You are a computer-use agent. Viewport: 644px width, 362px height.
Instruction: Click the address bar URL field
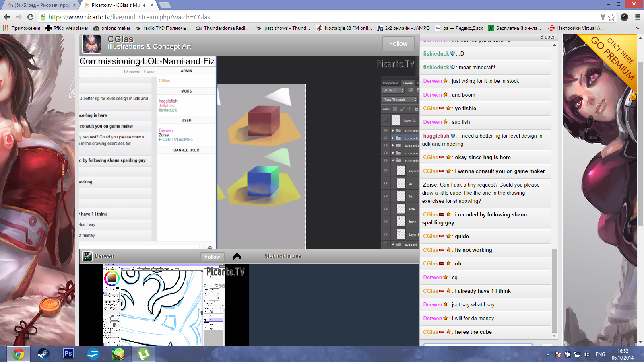[x=322, y=17]
